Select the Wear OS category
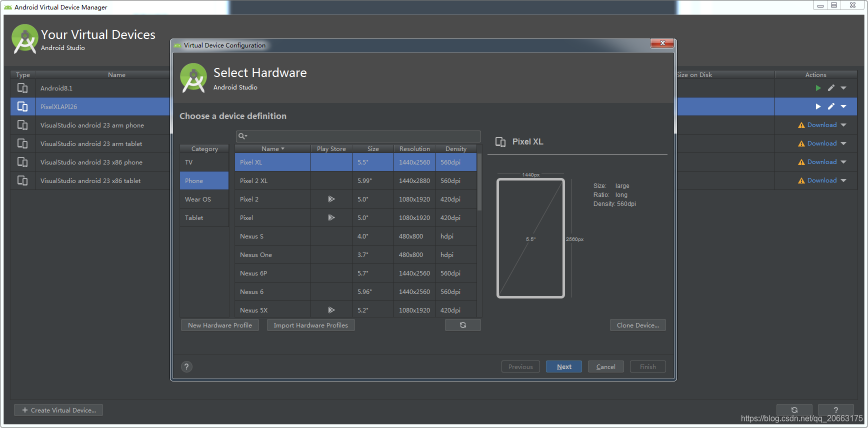 (204, 199)
